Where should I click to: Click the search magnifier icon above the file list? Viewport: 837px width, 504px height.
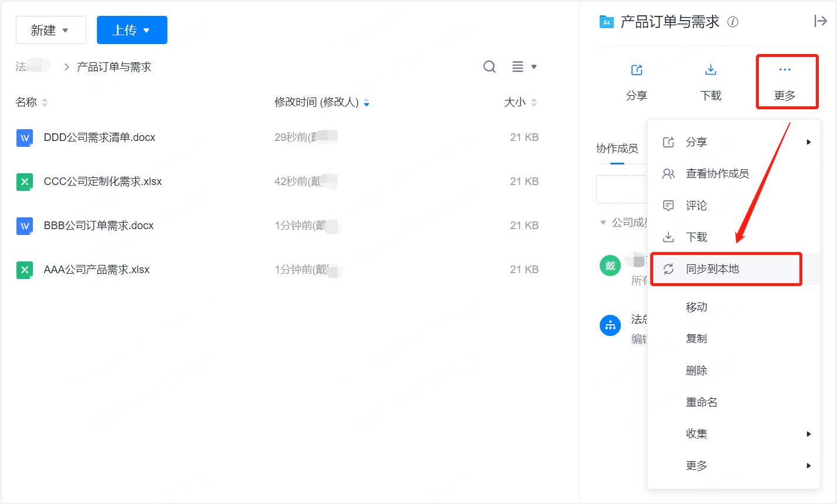click(489, 66)
